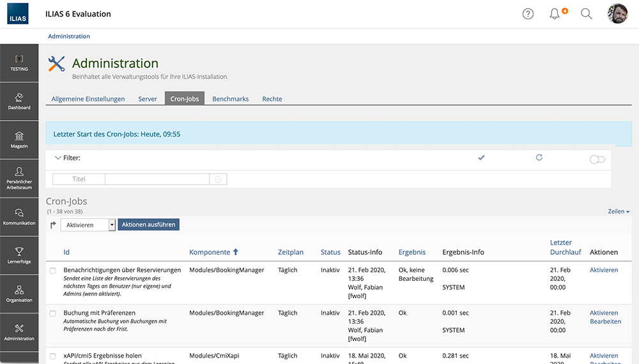Screen dimensions: 639x364
Task: Expand the Zeilen rows dropdown
Action: coord(619,211)
